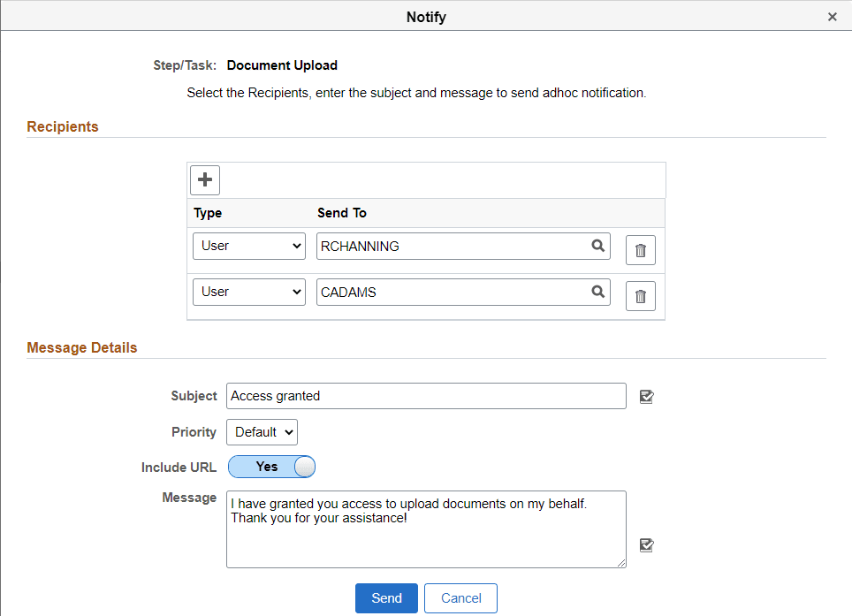
Task: Send the adhoc notification
Action: 386,597
